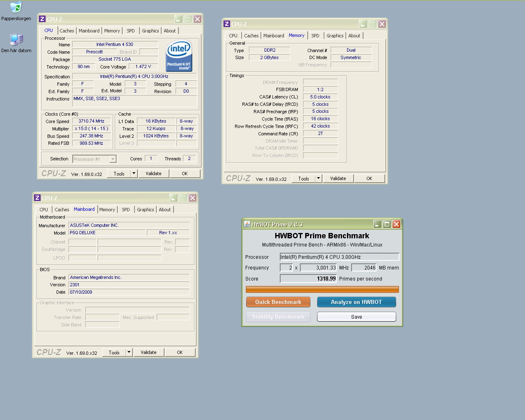Screen dimensions: 525x420
Task: Click the 3,001.33 MHz frequency field
Action: (318, 267)
